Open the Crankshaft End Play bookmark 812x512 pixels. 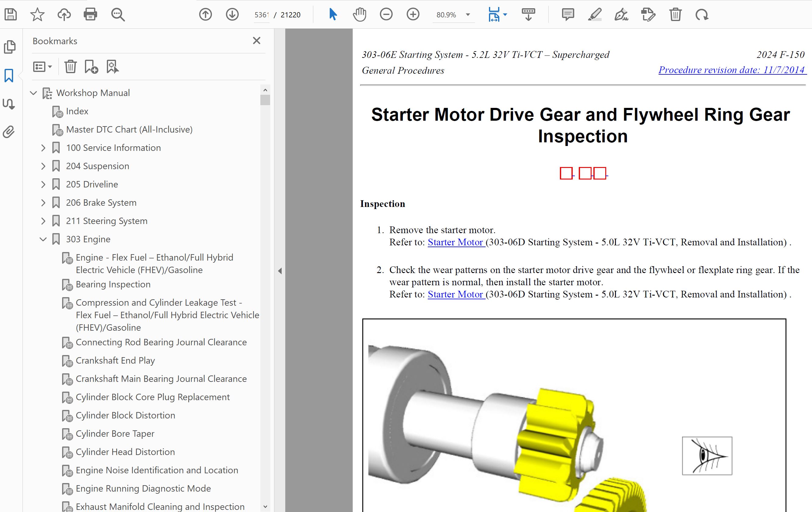click(x=115, y=361)
